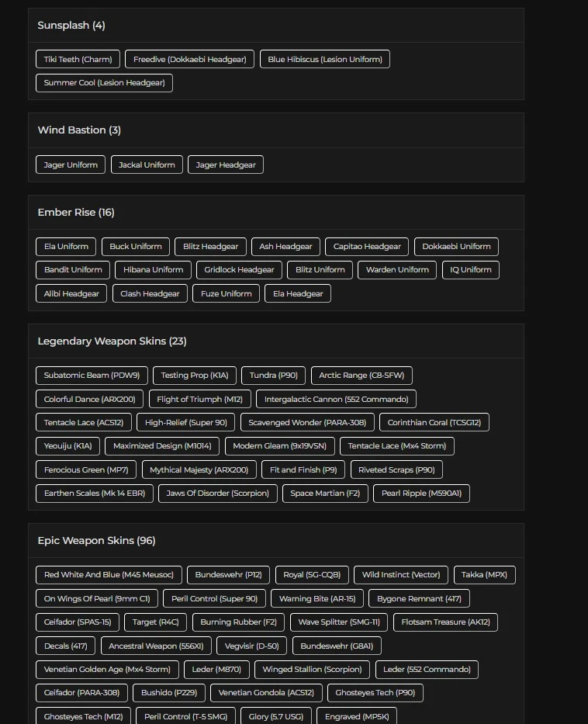Choose the Warden Uniform tag
This screenshot has height=724, width=588.
pos(397,270)
